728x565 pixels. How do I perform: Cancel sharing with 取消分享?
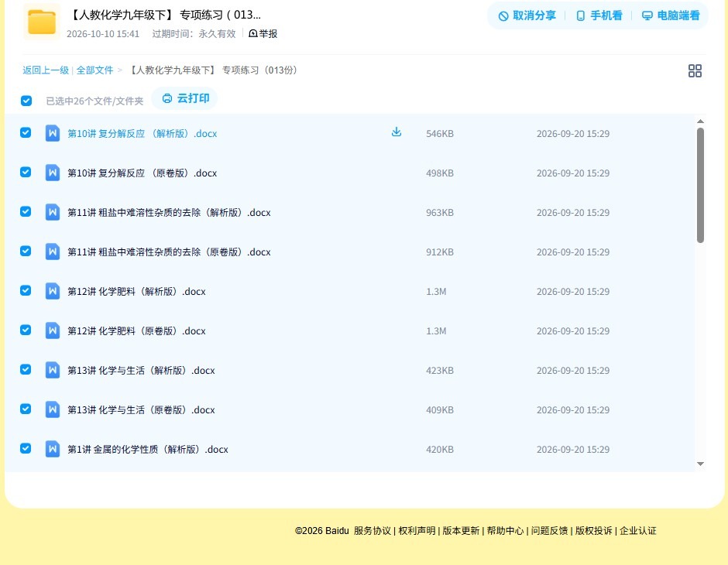point(527,15)
